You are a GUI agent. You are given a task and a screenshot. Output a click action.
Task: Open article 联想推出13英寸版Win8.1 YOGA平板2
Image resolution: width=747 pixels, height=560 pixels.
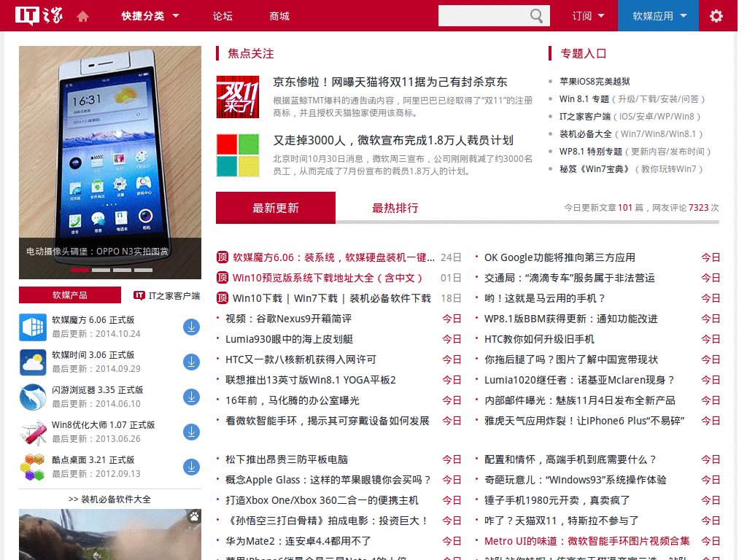pos(311,380)
